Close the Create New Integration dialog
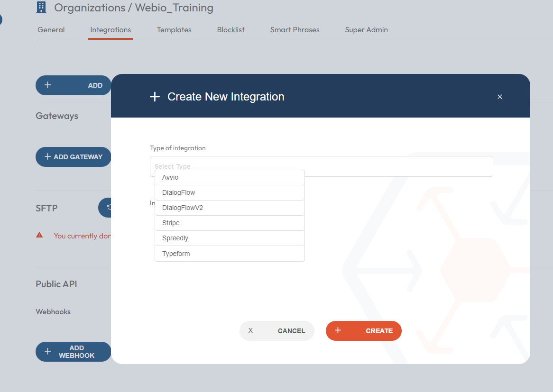The height and width of the screenshot is (392, 553). tap(500, 97)
